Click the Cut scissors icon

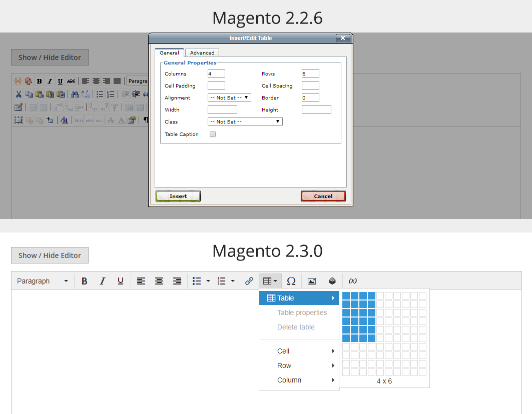19,94
